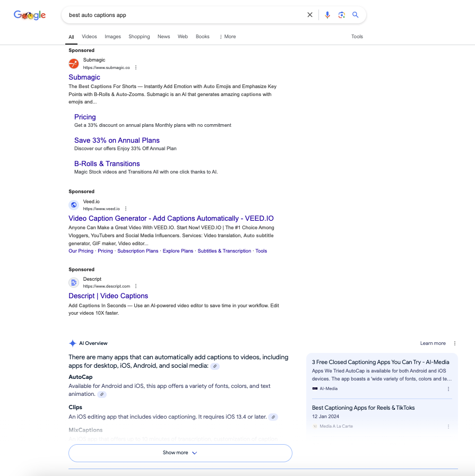This screenshot has width=475, height=476.
Task: Click into the search input field
Action: [x=185, y=15]
